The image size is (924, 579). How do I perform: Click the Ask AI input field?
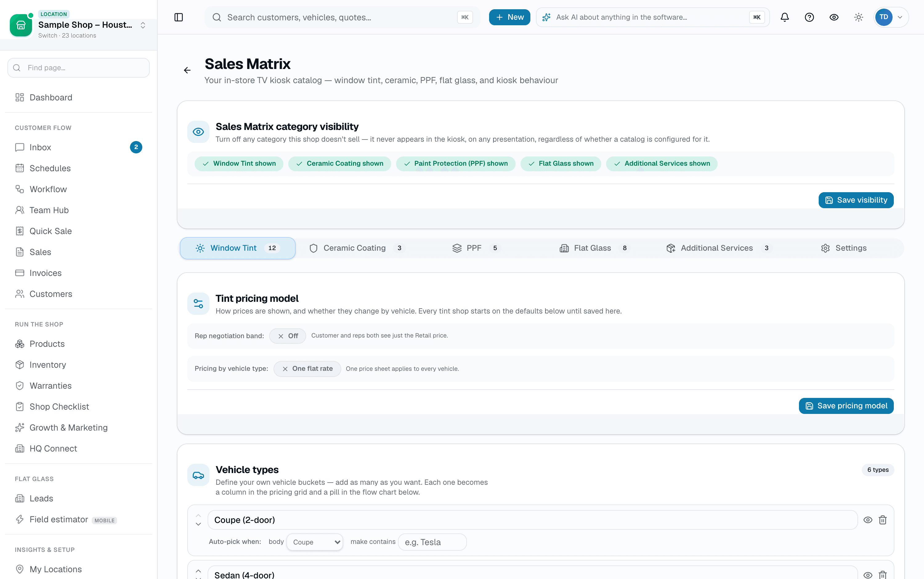coord(653,17)
